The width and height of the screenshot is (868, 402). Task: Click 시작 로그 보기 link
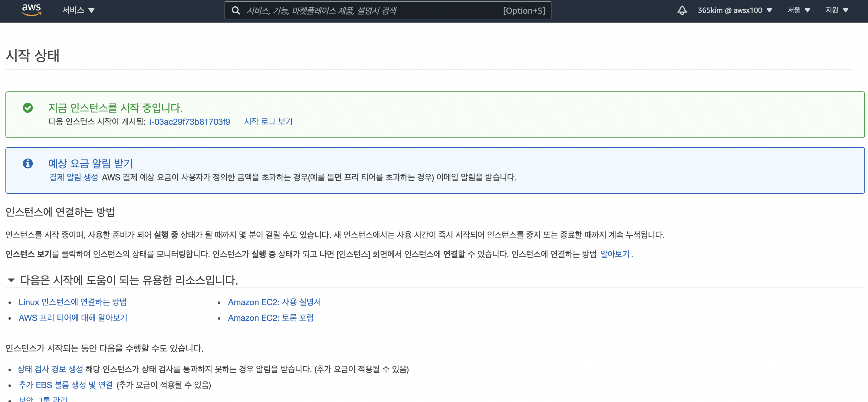pos(268,122)
